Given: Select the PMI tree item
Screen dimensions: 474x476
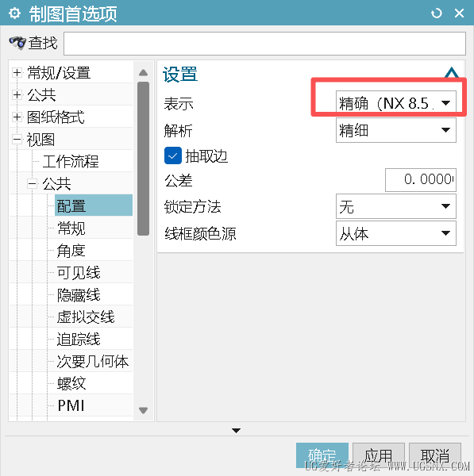Looking at the screenshot, I should coord(71,405).
